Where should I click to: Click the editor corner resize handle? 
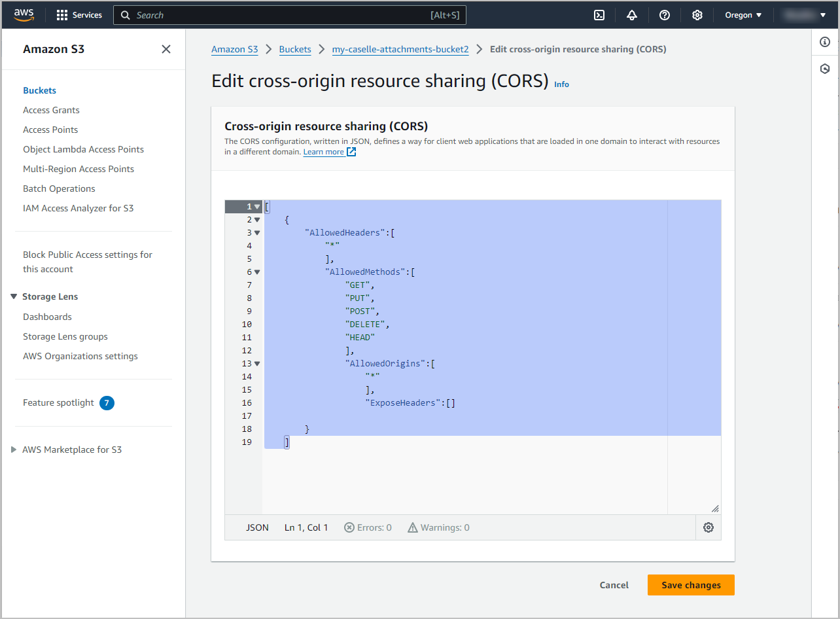(715, 508)
